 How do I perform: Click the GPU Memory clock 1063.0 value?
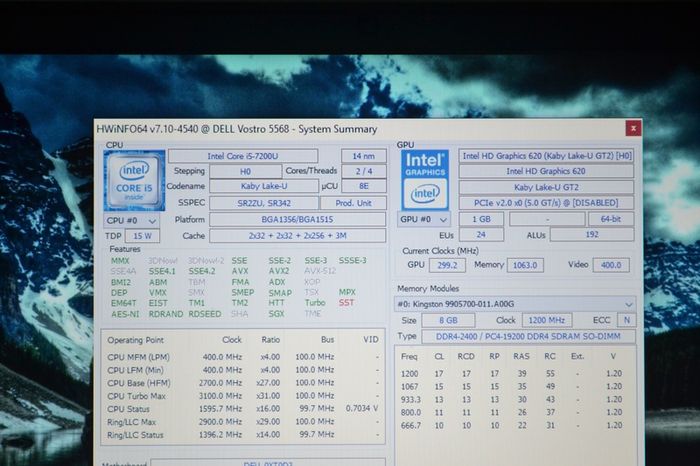[525, 265]
